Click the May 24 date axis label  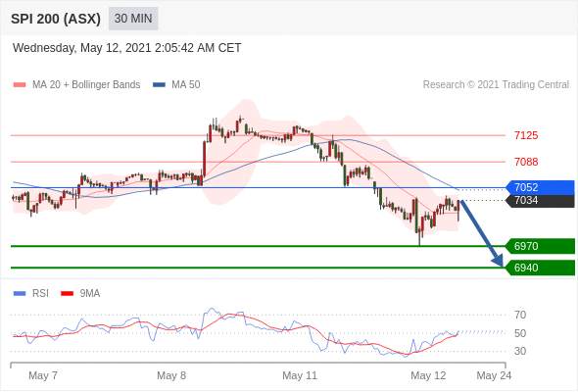(494, 375)
